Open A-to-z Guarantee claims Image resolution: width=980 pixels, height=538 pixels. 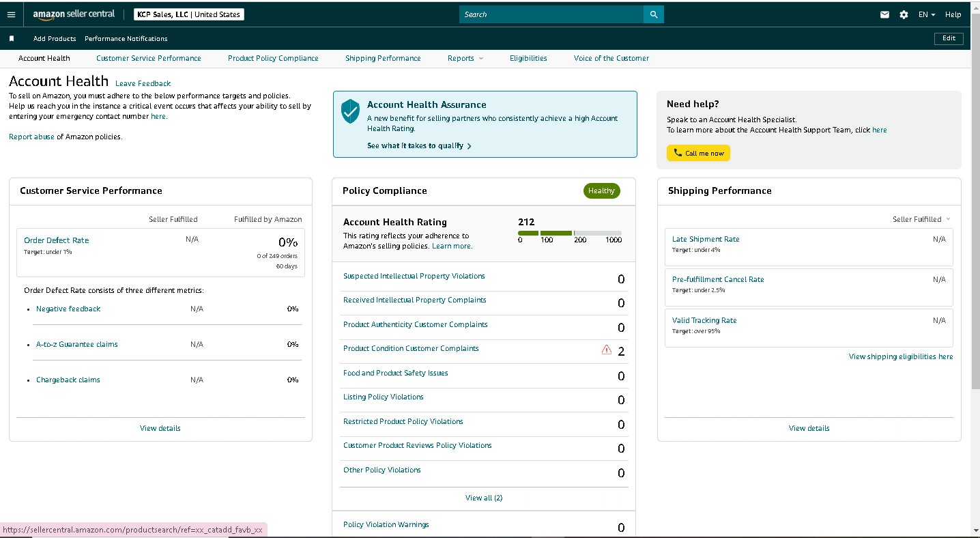(77, 344)
